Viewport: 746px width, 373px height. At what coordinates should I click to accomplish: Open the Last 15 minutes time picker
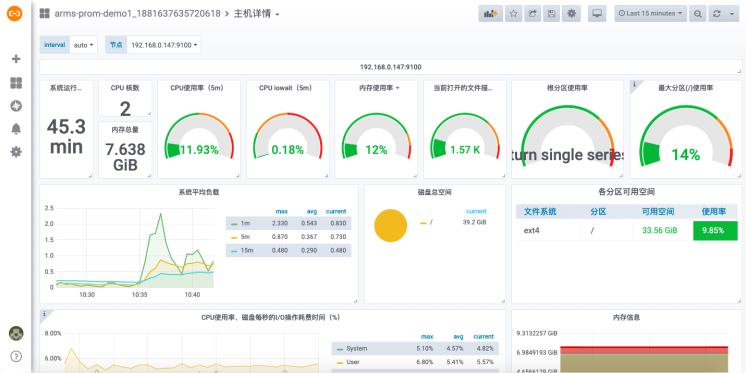pyautogui.click(x=651, y=14)
